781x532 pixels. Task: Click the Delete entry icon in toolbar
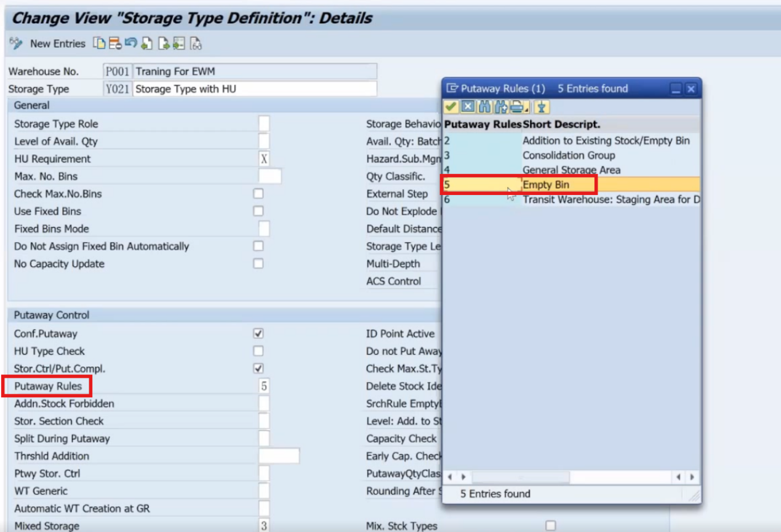point(114,43)
